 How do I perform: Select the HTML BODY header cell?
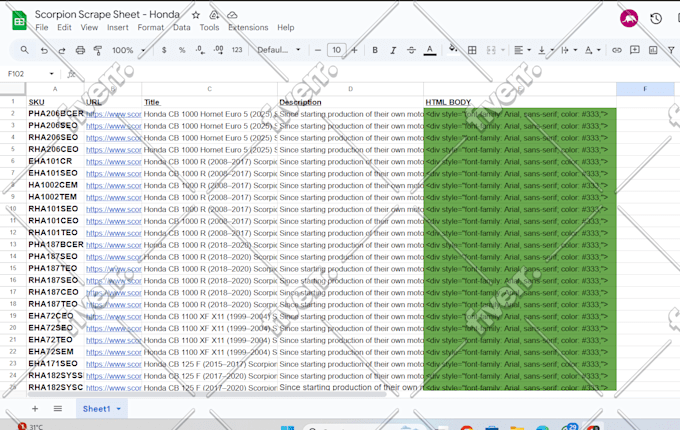[x=520, y=102]
